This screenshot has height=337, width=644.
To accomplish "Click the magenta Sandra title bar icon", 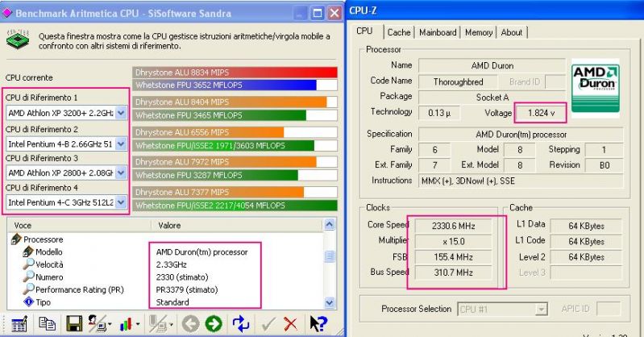I will point(7,13).
